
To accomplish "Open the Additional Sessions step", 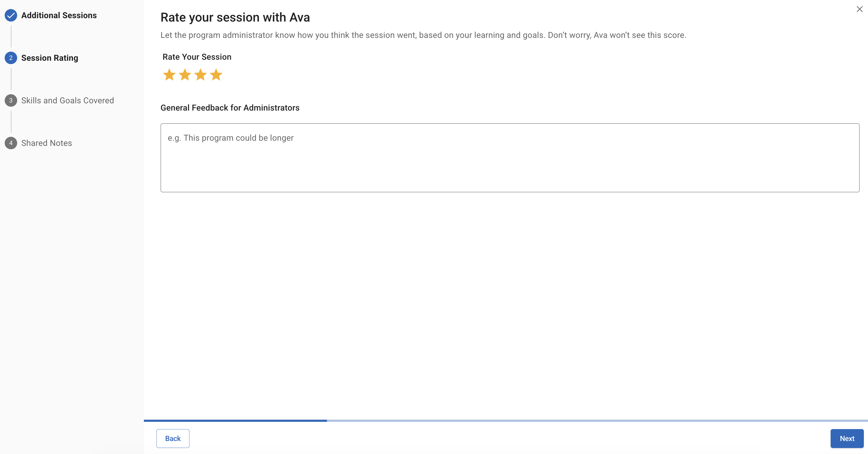I will coord(59,16).
